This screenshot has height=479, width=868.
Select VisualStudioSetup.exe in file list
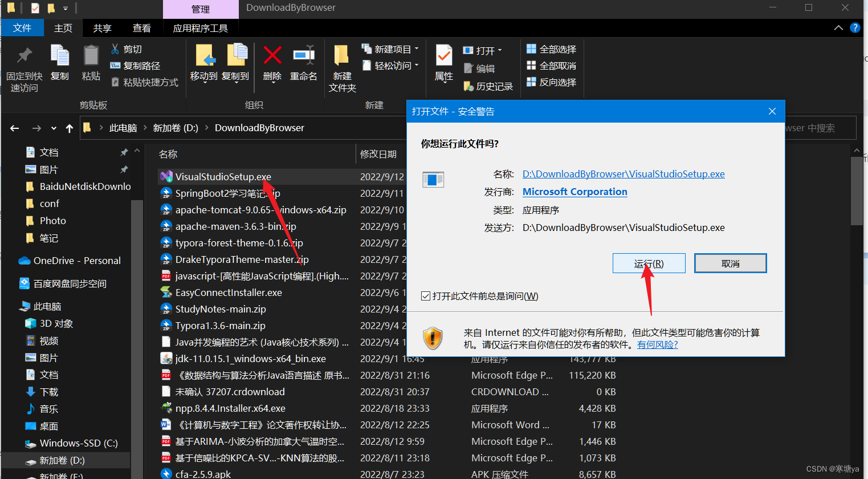[215, 177]
